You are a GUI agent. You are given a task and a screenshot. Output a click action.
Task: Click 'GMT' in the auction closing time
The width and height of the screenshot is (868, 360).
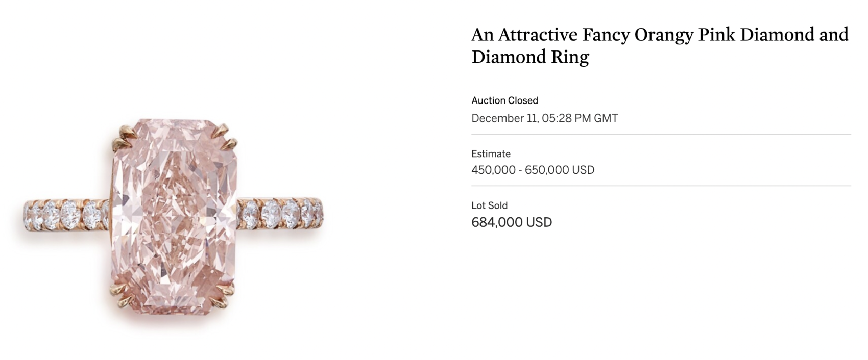point(606,118)
